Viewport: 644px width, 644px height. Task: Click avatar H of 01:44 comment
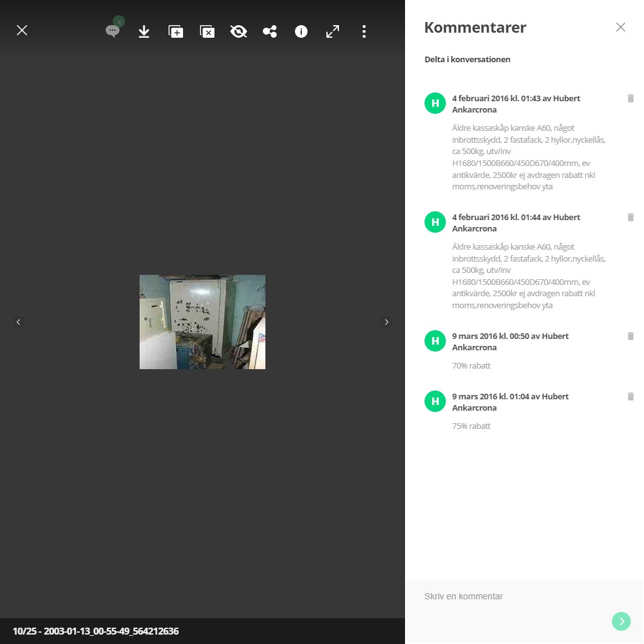(x=435, y=222)
